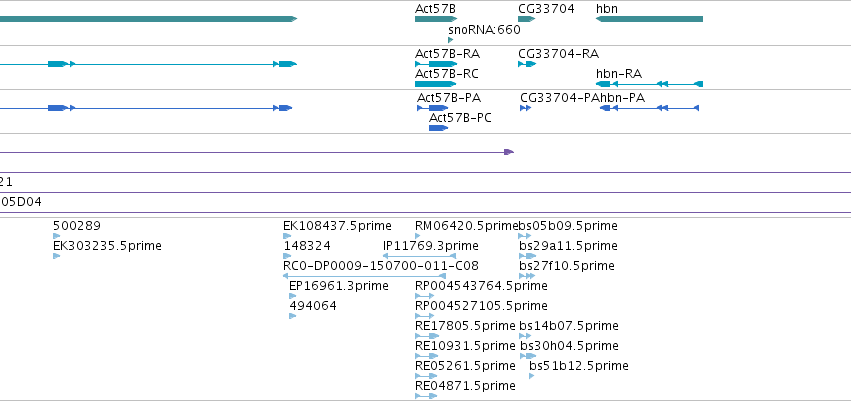
Task: Select the 500289 EST arrow
Action: click(56, 236)
